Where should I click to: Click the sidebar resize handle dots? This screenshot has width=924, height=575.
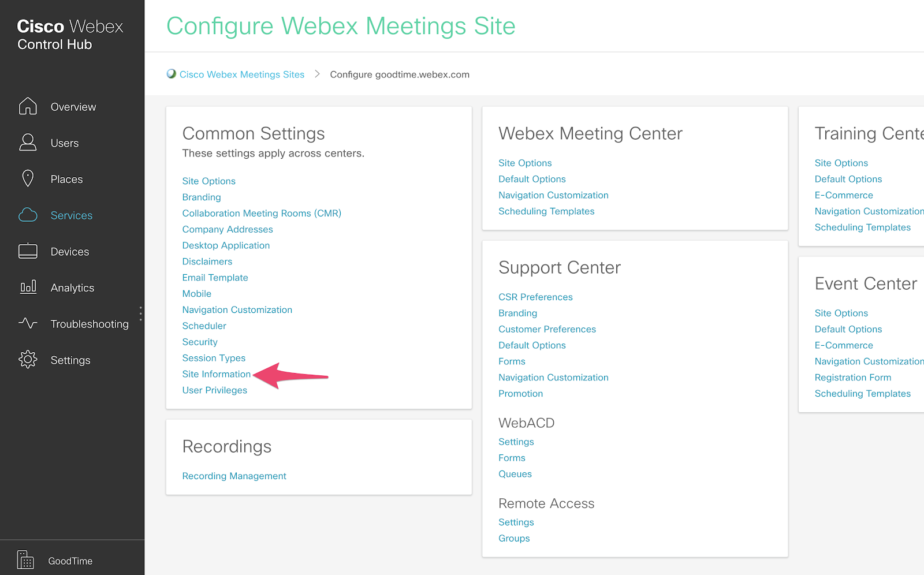pyautogui.click(x=140, y=313)
